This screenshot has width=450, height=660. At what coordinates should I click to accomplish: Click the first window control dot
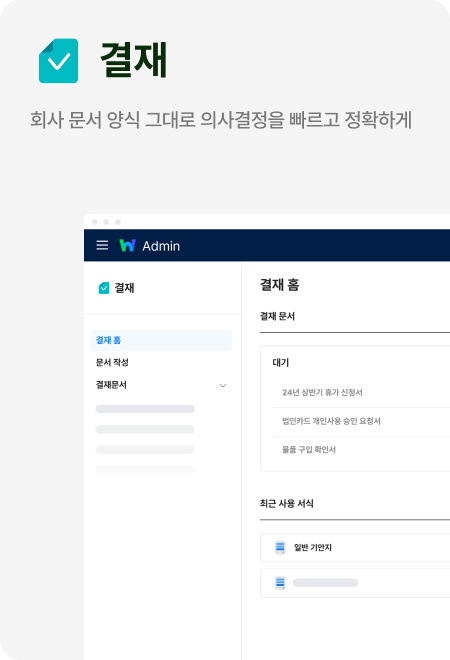pos(95,222)
